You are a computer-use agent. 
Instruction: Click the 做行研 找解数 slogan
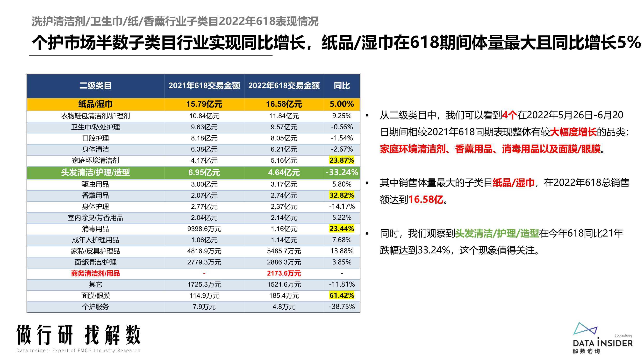pos(79,335)
